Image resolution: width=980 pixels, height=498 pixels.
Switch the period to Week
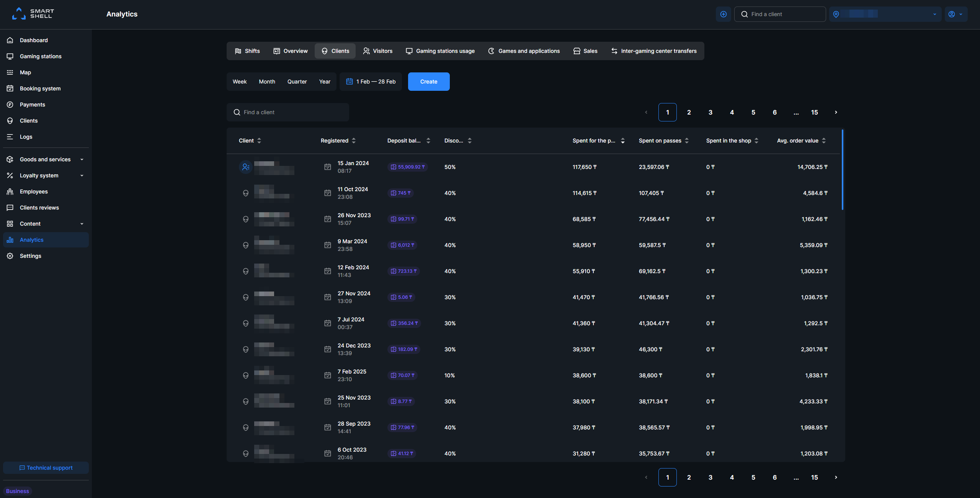[240, 81]
